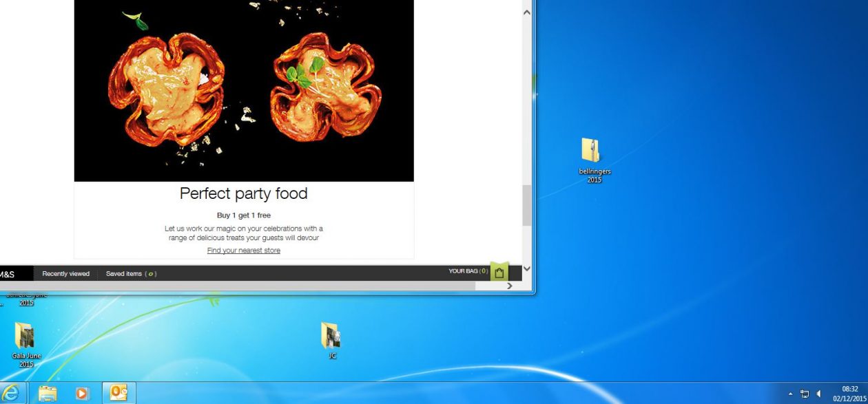868x404 pixels.
Task: Click the M&S logo in bottom bar
Action: (x=8, y=274)
